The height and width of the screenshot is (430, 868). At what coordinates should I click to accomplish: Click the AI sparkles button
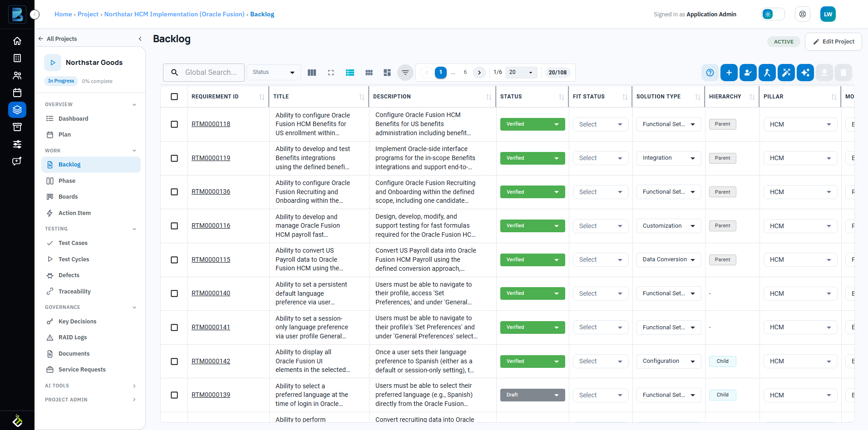(x=805, y=73)
